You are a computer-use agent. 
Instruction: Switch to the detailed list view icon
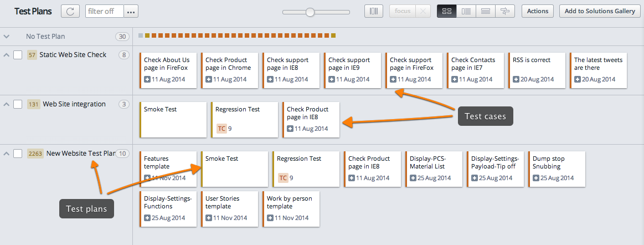click(x=466, y=12)
